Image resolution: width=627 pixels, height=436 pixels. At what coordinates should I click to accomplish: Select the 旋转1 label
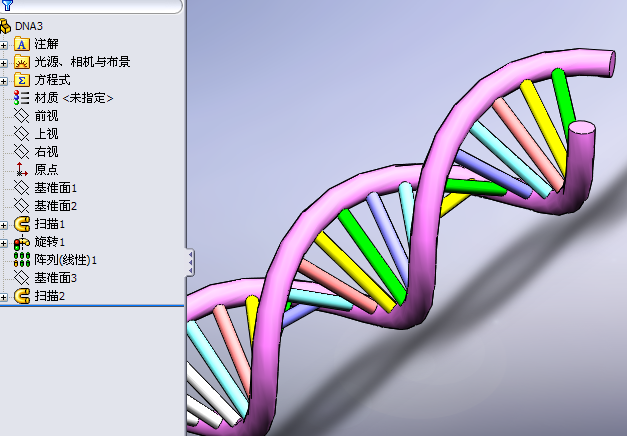coord(50,242)
